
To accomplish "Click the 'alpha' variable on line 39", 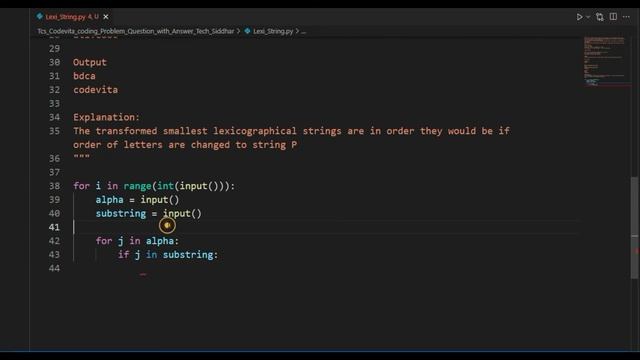I will click(x=109, y=200).
